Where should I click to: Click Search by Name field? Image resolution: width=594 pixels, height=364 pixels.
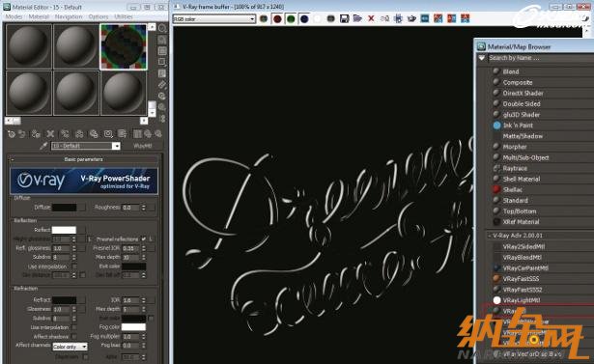click(540, 58)
